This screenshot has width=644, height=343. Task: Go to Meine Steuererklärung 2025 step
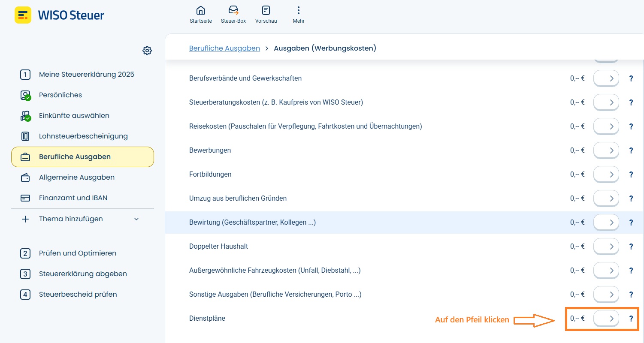(82, 75)
